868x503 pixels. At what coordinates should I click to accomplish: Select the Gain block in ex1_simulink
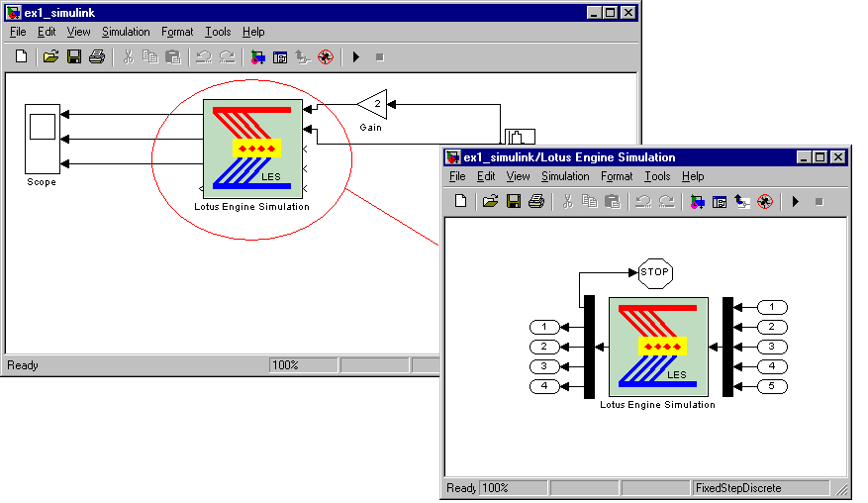372,104
